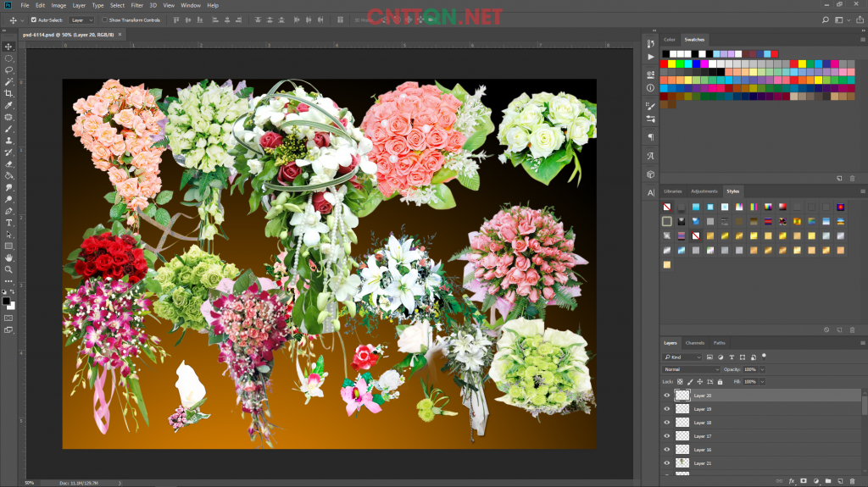This screenshot has height=487, width=868.
Task: Switch to the Paths tab
Action: pos(719,343)
